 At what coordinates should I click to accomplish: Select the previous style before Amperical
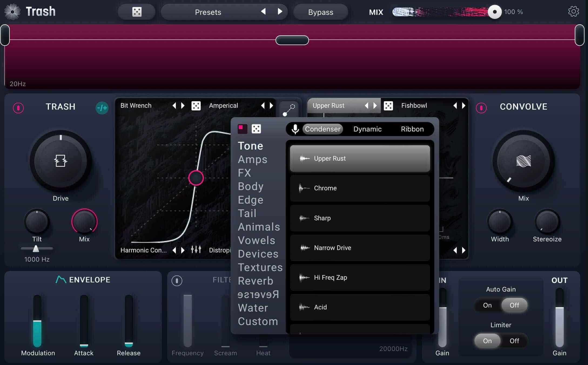263,106
